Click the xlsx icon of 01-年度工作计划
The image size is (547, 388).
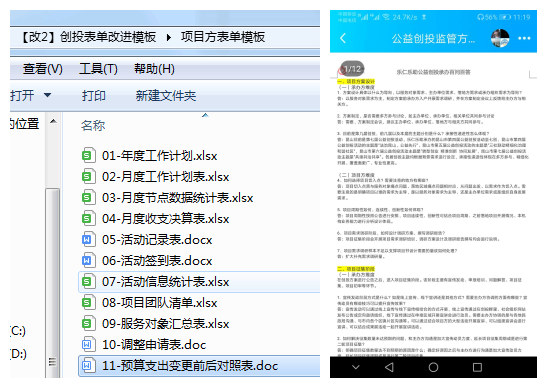click(x=88, y=156)
